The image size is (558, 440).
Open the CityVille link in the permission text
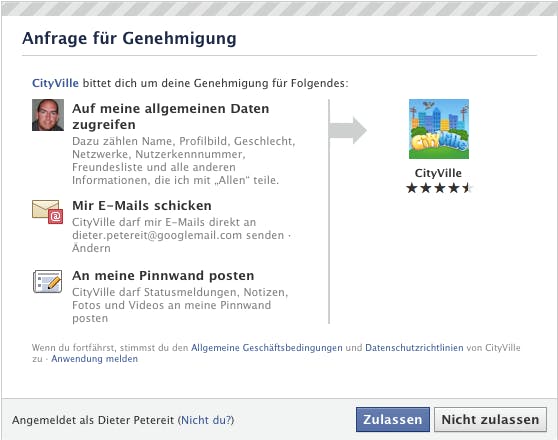(55, 83)
